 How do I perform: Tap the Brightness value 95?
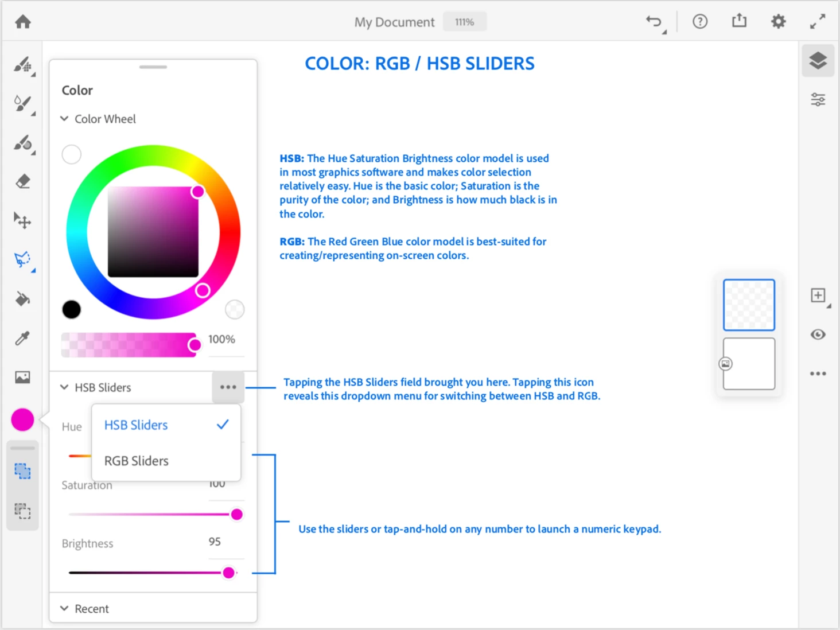(215, 542)
